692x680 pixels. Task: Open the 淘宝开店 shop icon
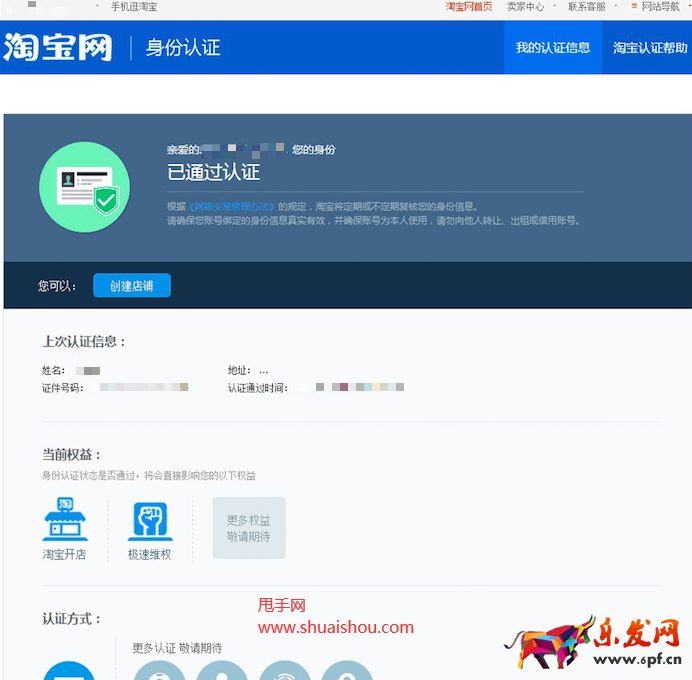coord(64,521)
